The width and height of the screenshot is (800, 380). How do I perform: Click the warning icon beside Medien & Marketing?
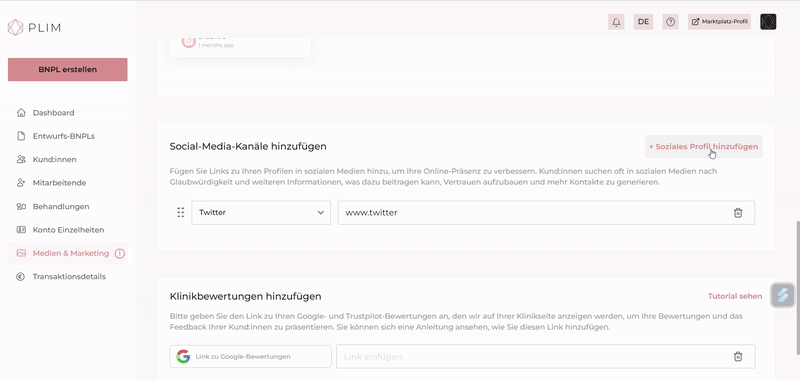tap(120, 253)
